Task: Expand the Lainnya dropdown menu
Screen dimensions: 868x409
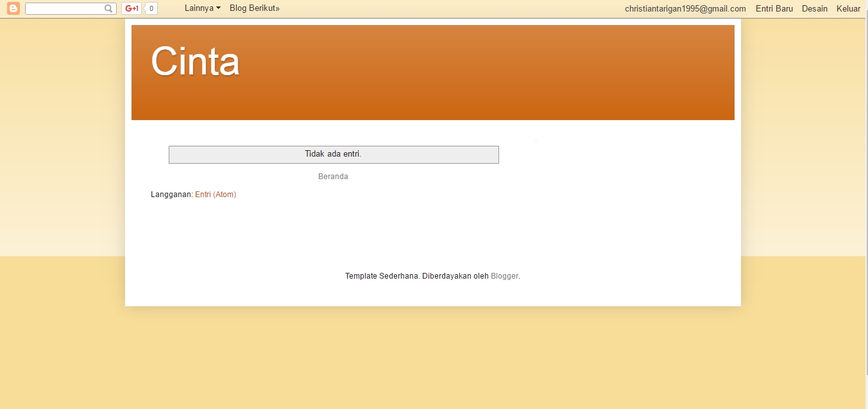Action: tap(203, 8)
